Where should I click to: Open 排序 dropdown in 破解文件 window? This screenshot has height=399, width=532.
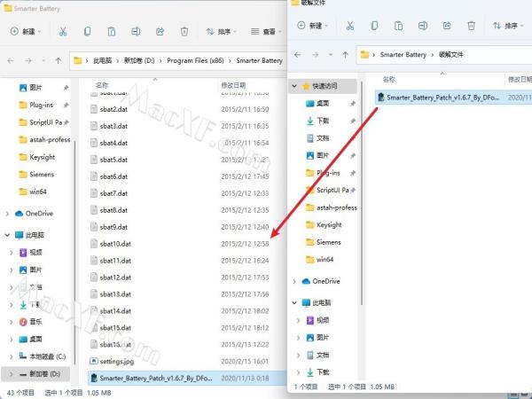[508, 26]
